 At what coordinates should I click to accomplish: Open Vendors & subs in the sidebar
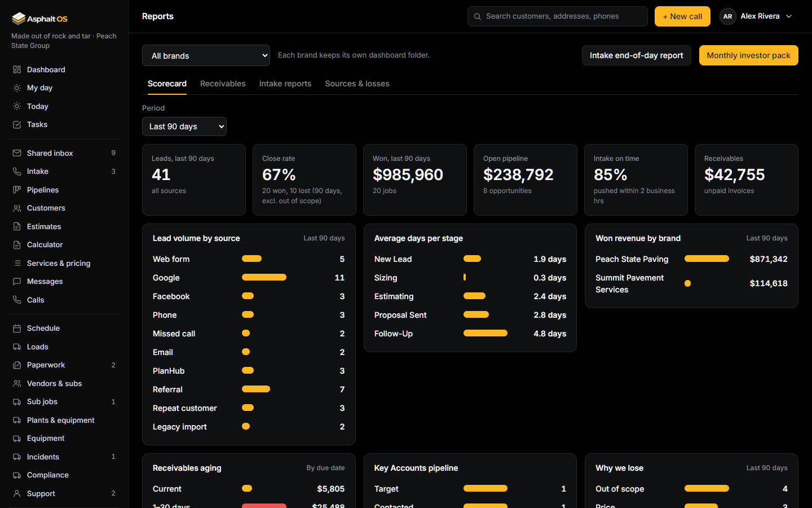coord(65,383)
